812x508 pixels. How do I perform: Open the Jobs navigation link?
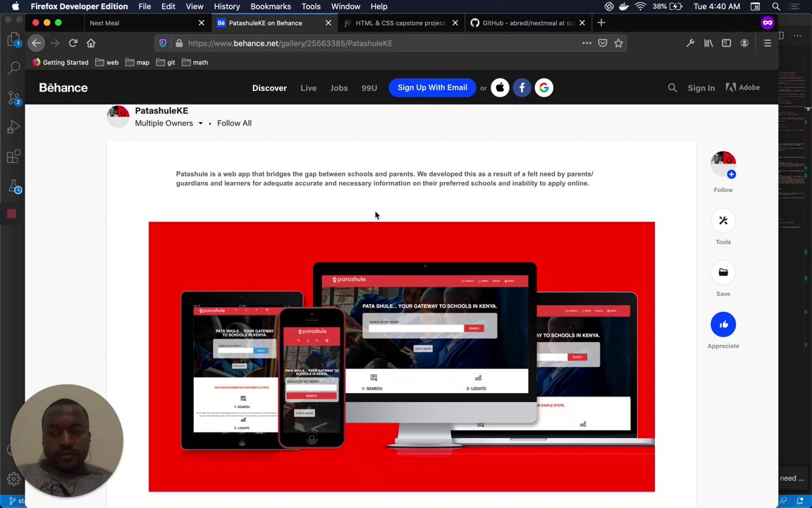pos(339,88)
